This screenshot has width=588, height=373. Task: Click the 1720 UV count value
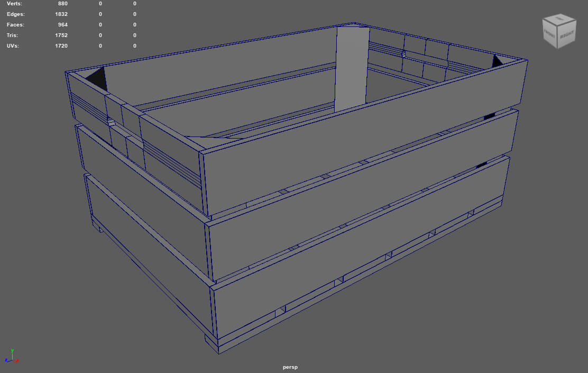[x=61, y=46]
